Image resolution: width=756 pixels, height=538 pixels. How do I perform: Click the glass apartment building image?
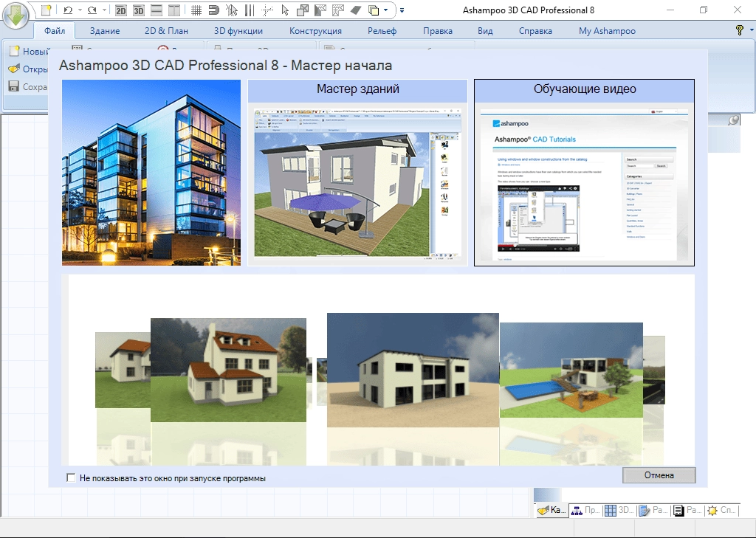click(151, 173)
